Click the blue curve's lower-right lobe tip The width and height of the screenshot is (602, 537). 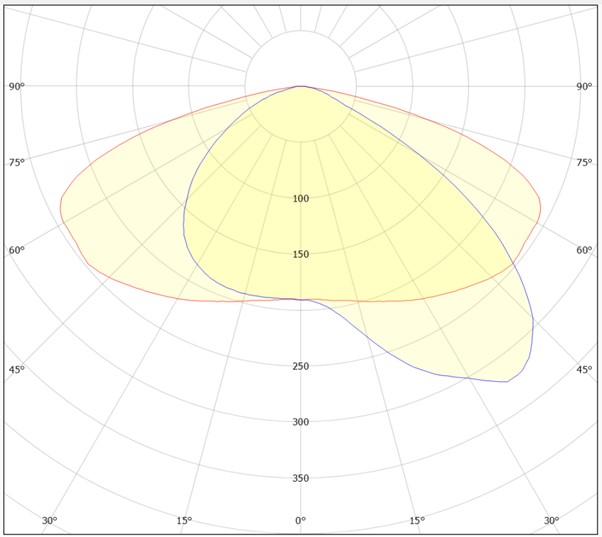tap(508, 381)
